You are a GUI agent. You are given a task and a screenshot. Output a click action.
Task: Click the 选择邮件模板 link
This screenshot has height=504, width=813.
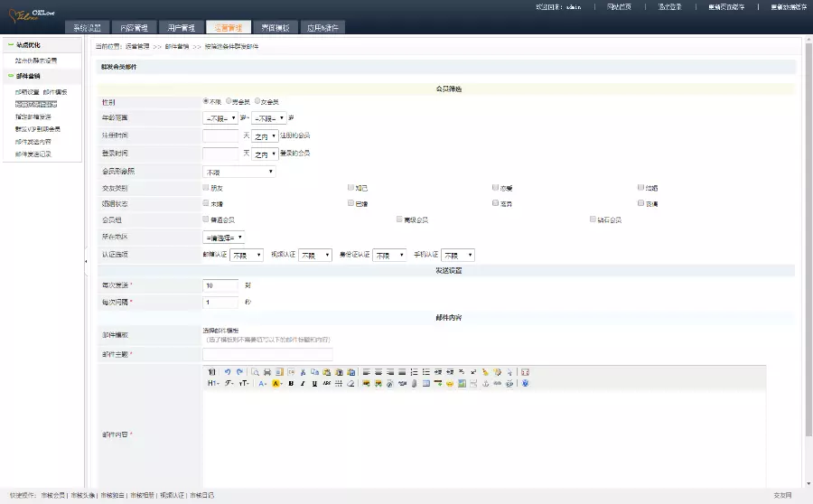221,331
